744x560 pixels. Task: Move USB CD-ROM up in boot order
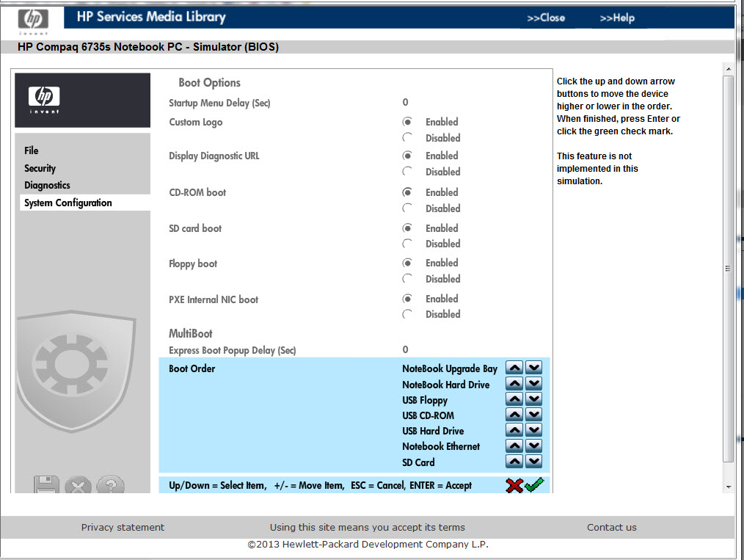click(x=514, y=415)
